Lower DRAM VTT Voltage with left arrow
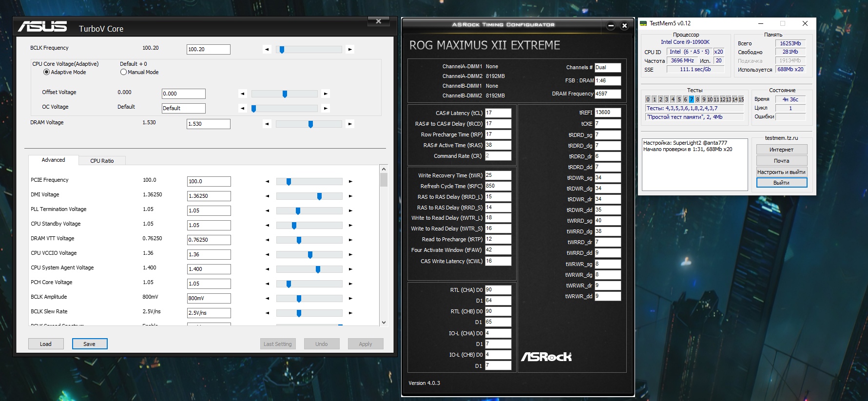Screen dimensions: 868x401 pyautogui.click(x=267, y=240)
